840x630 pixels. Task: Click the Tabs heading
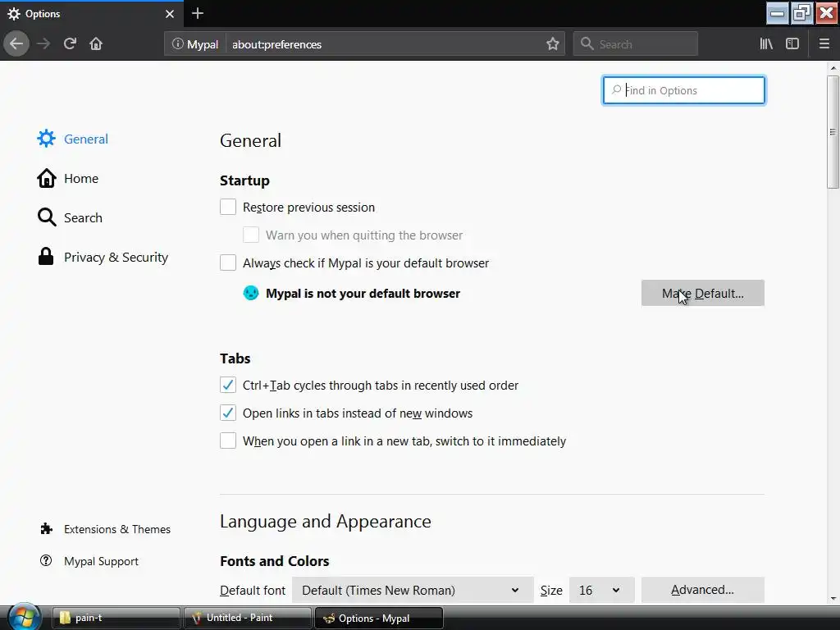(235, 358)
